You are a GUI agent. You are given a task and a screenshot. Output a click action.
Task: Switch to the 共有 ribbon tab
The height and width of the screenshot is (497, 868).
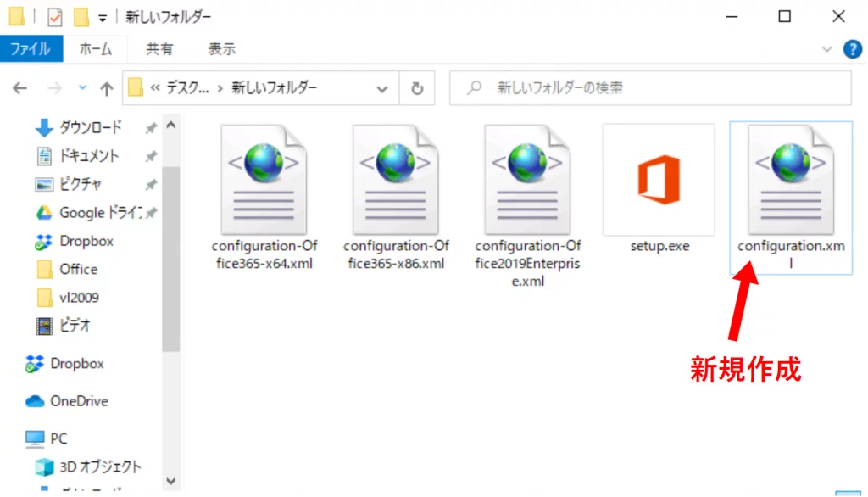click(159, 49)
